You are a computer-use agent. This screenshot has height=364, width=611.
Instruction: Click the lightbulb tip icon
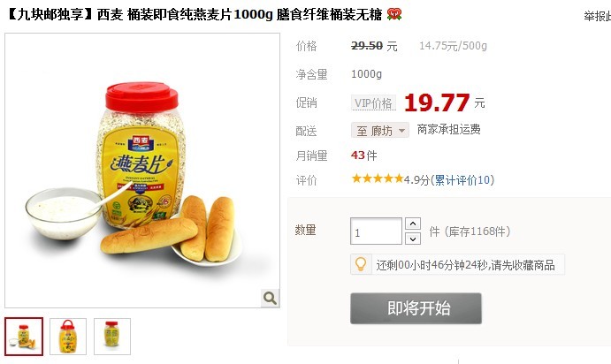[361, 265]
